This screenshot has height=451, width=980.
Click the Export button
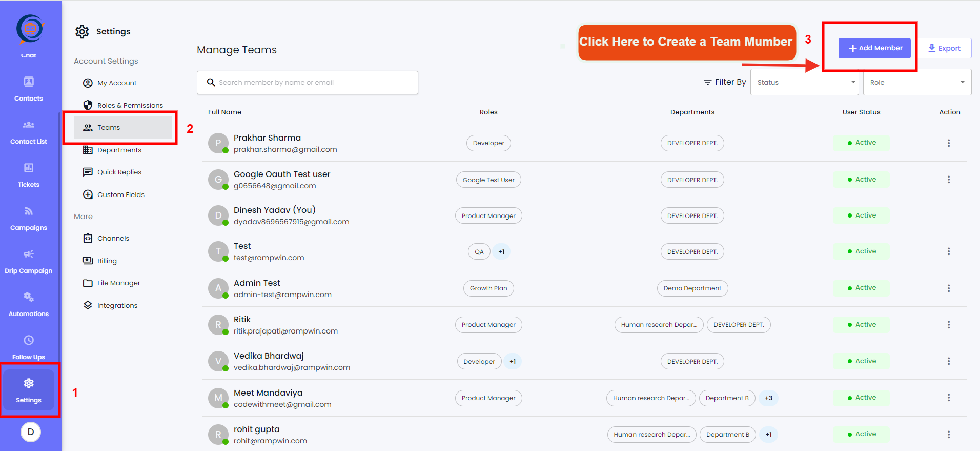pos(944,48)
